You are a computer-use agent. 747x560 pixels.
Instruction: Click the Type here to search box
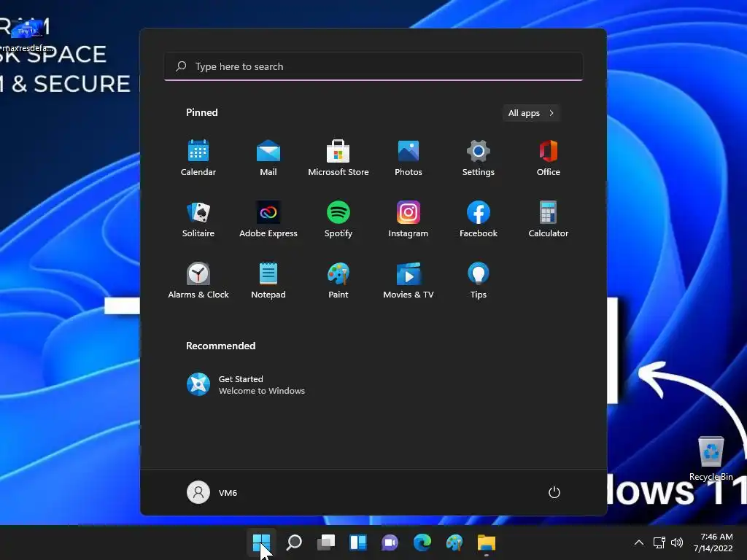point(373,66)
